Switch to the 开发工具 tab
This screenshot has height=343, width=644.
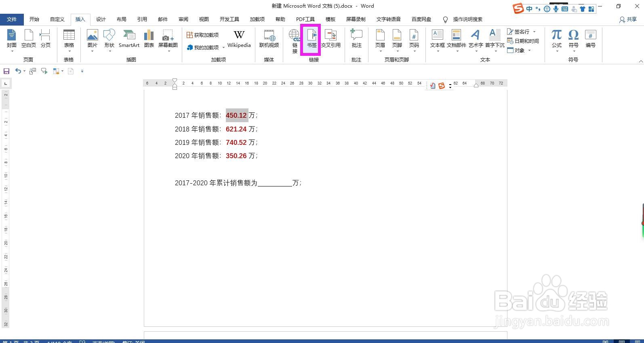pyautogui.click(x=229, y=19)
